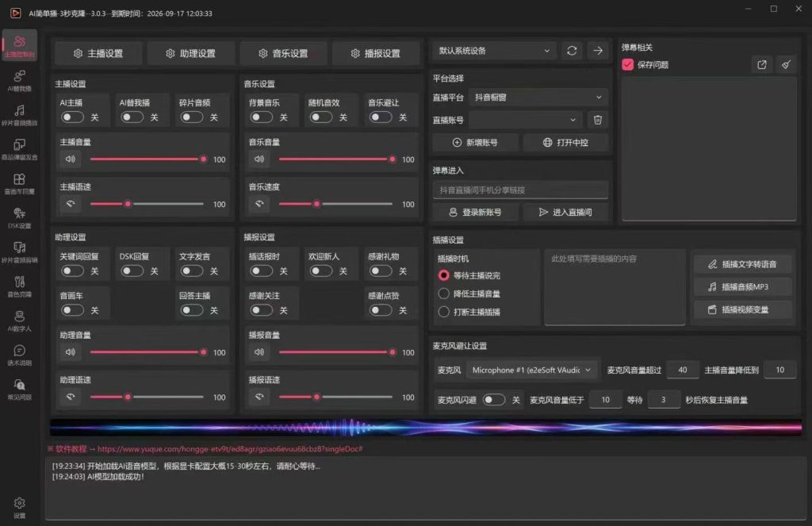The width and height of the screenshot is (812, 526).
Task: Click the 音乐音量 slider handle
Action: (x=393, y=159)
